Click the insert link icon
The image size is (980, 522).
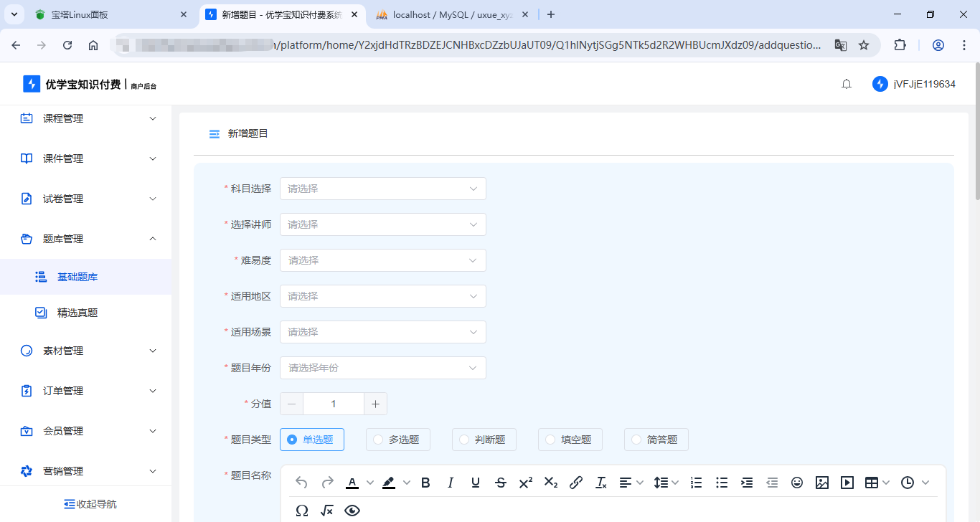pyautogui.click(x=575, y=483)
